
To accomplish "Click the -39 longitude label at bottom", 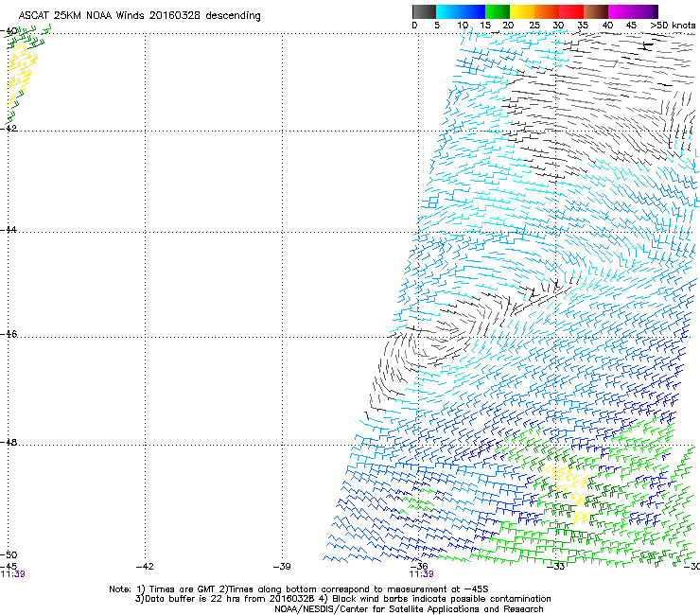I will (282, 567).
